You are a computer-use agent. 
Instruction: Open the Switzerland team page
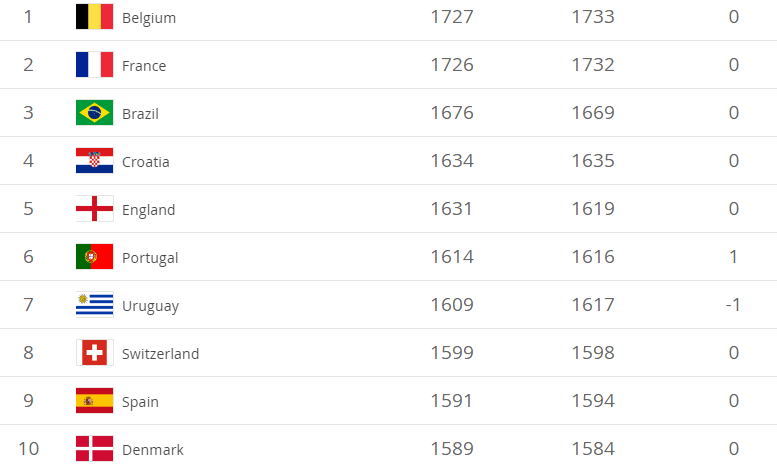(x=160, y=354)
